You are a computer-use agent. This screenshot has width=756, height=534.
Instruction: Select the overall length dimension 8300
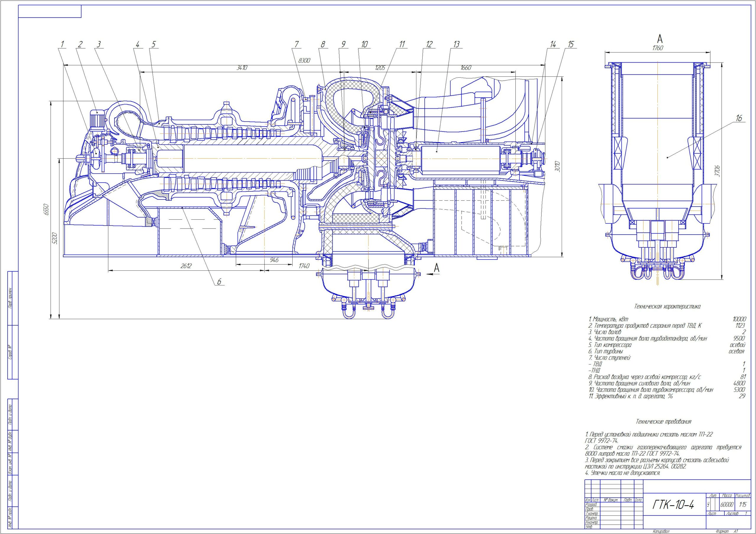pyautogui.click(x=304, y=61)
